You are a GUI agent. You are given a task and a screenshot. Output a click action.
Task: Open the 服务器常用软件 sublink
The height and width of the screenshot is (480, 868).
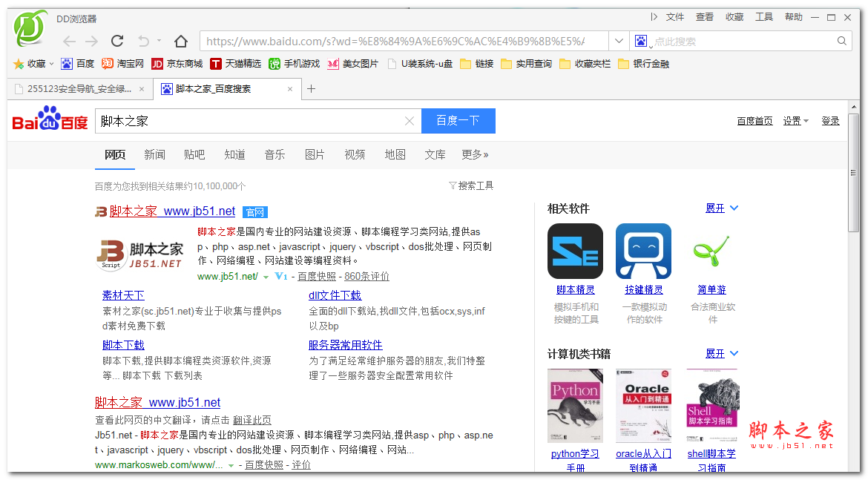346,345
